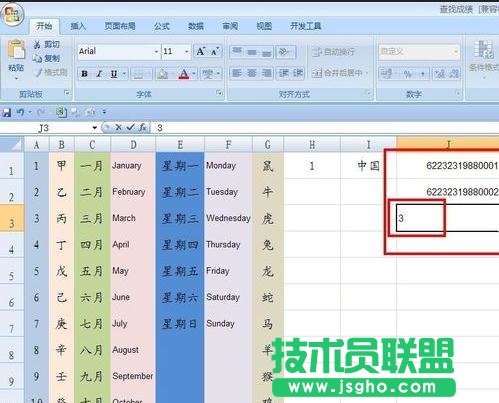Toggle Underline formatting
The width and height of the screenshot is (499, 403).
click(114, 74)
